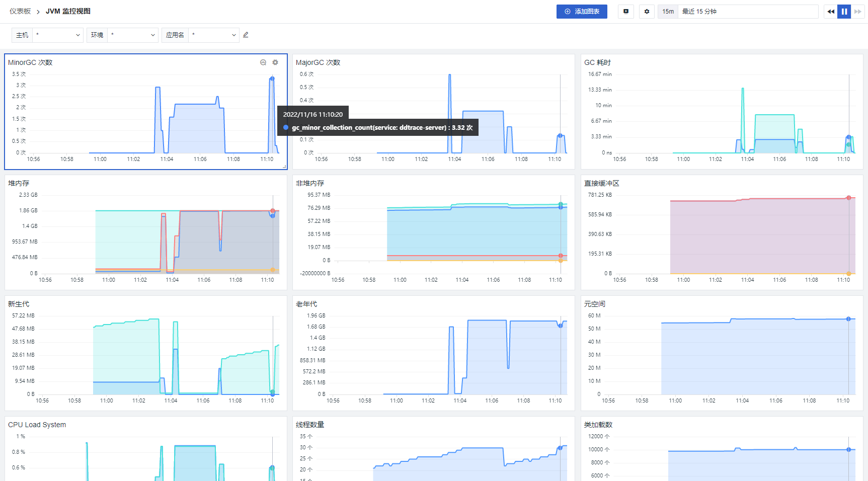Click the 老年代 panel title
Viewport: 868px width, 481px height.
pos(306,304)
